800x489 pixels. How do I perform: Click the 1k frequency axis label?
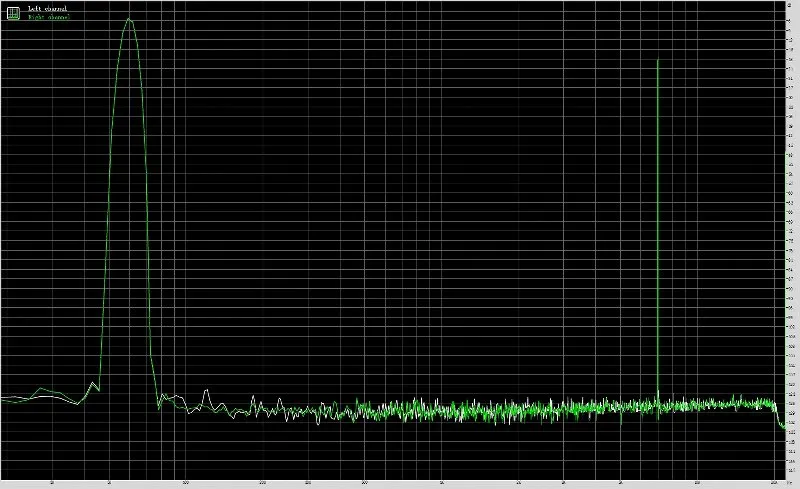[x=442, y=482]
